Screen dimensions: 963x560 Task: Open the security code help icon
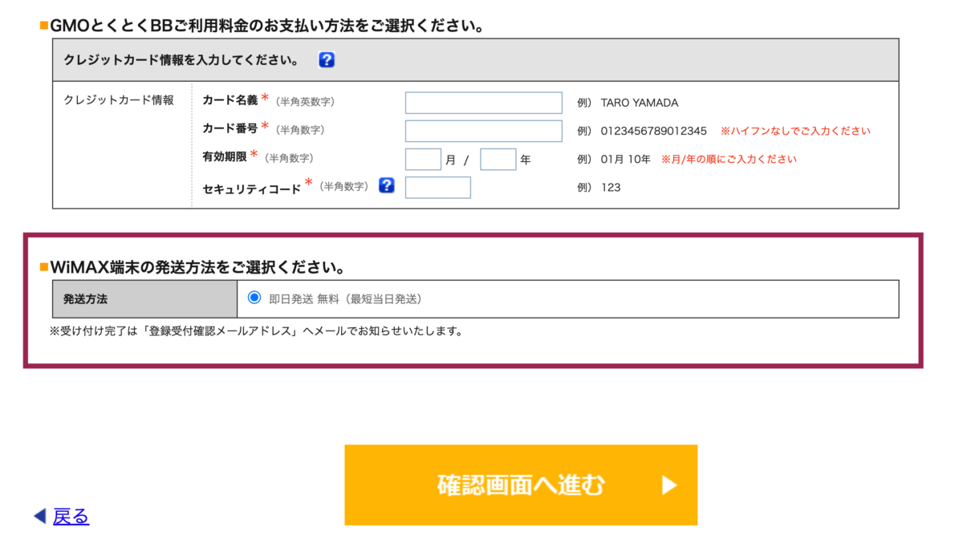386,185
